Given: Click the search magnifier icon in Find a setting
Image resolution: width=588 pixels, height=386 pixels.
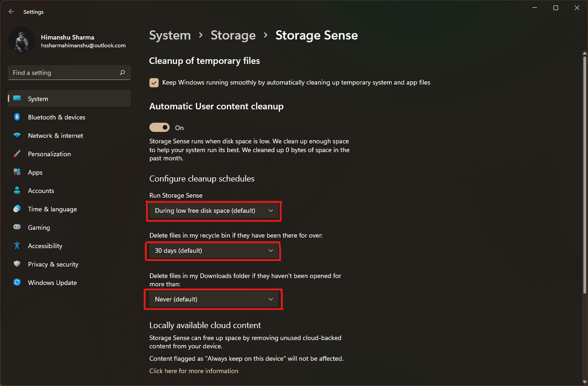Looking at the screenshot, I should [x=122, y=73].
